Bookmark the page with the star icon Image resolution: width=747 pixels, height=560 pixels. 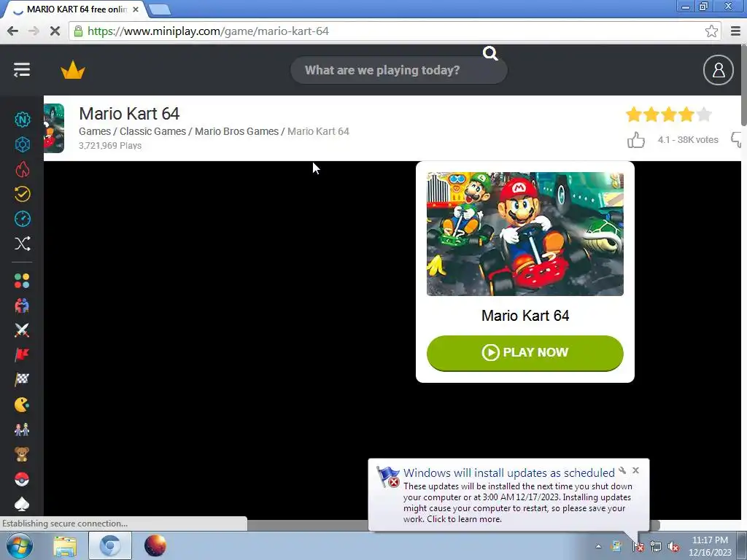711,31
